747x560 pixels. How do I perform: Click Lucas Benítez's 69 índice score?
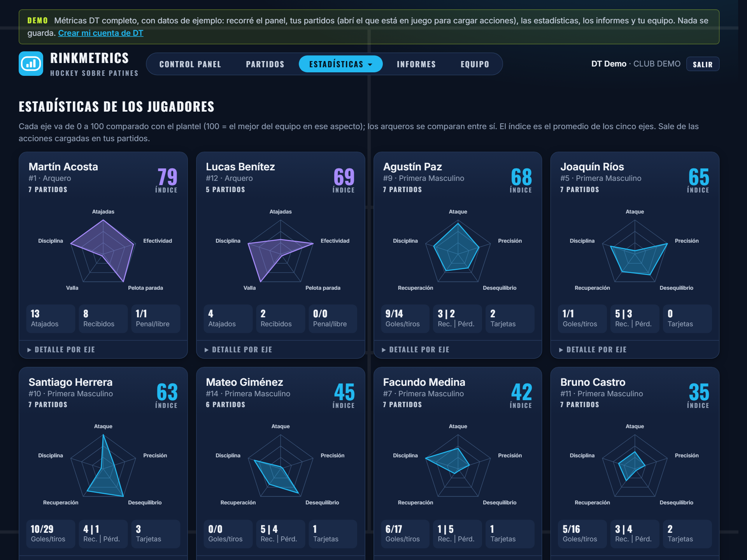point(344,177)
